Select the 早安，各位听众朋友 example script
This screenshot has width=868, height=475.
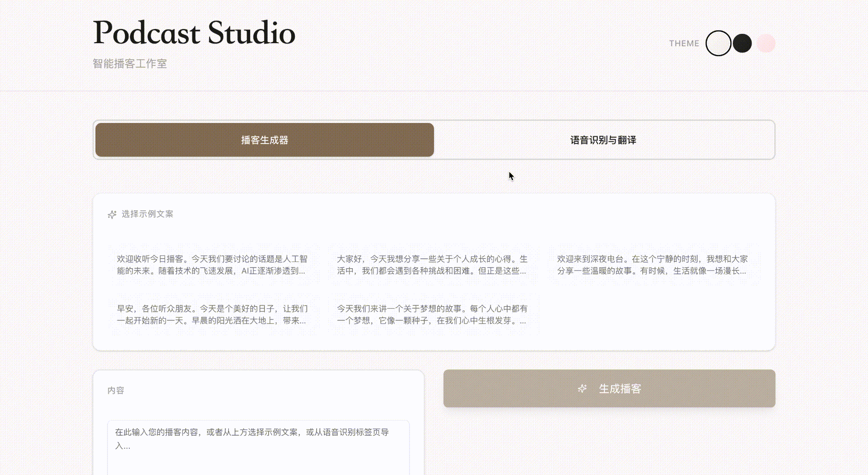tap(212, 314)
